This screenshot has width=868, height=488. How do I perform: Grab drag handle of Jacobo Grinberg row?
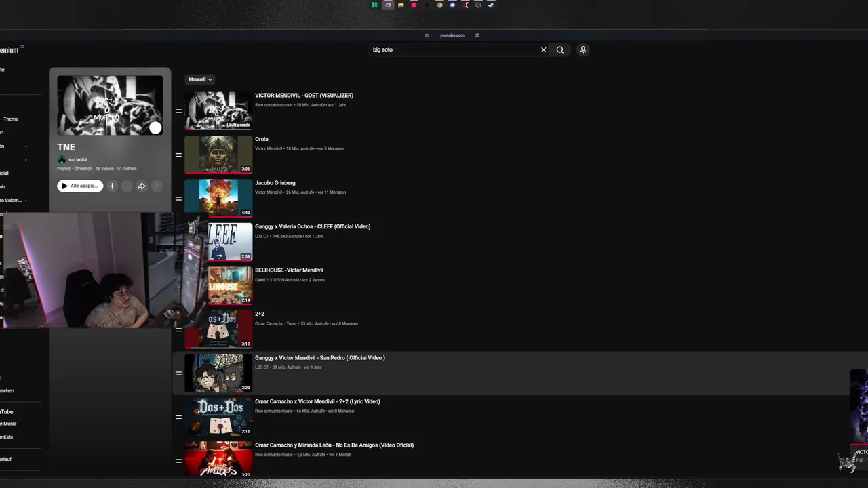point(178,199)
